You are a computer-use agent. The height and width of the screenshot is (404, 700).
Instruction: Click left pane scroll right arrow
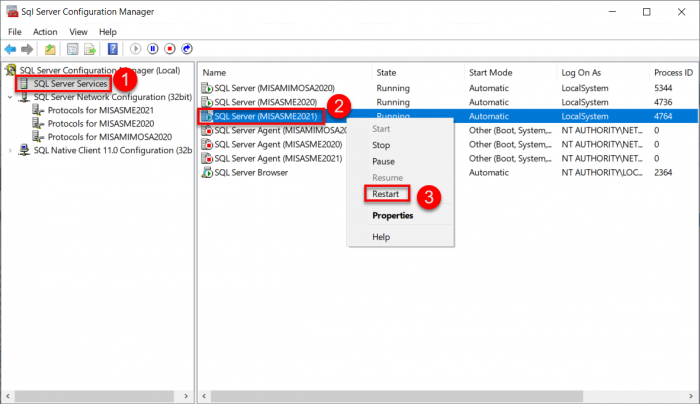coord(186,396)
